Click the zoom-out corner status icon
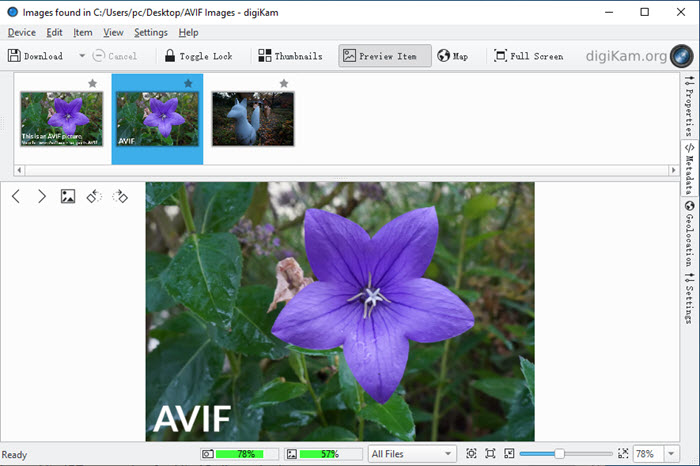 pyautogui.click(x=509, y=454)
